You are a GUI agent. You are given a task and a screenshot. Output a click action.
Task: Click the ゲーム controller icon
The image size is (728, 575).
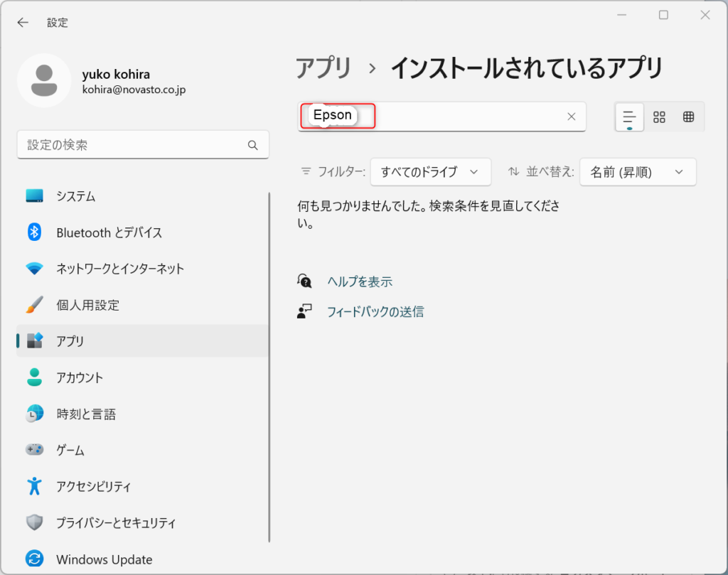(x=34, y=450)
